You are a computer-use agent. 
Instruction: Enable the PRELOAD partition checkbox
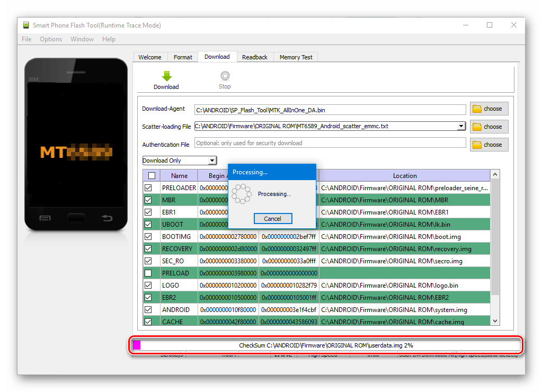point(148,273)
